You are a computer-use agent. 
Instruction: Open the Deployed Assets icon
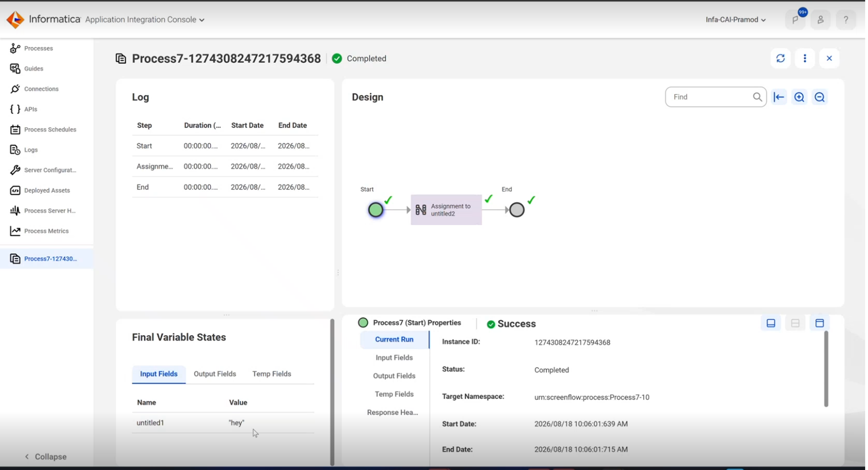[15, 190]
